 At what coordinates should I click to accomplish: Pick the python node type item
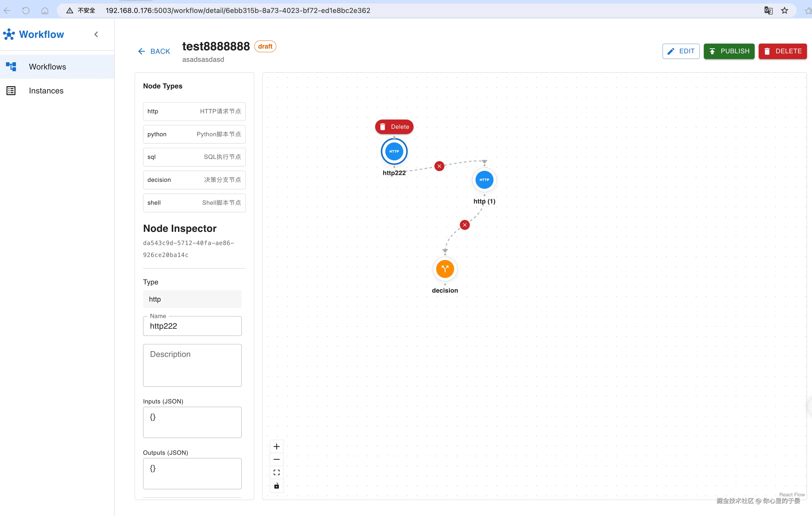(x=194, y=134)
